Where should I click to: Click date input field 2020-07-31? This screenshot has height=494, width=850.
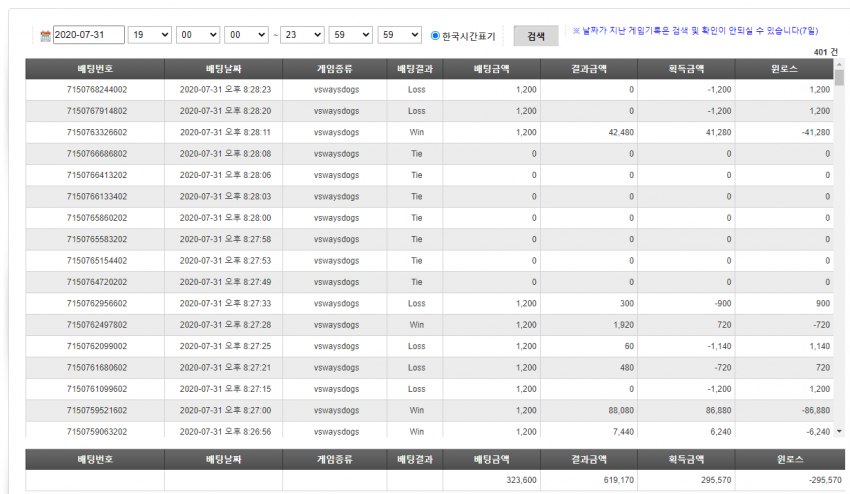click(89, 35)
